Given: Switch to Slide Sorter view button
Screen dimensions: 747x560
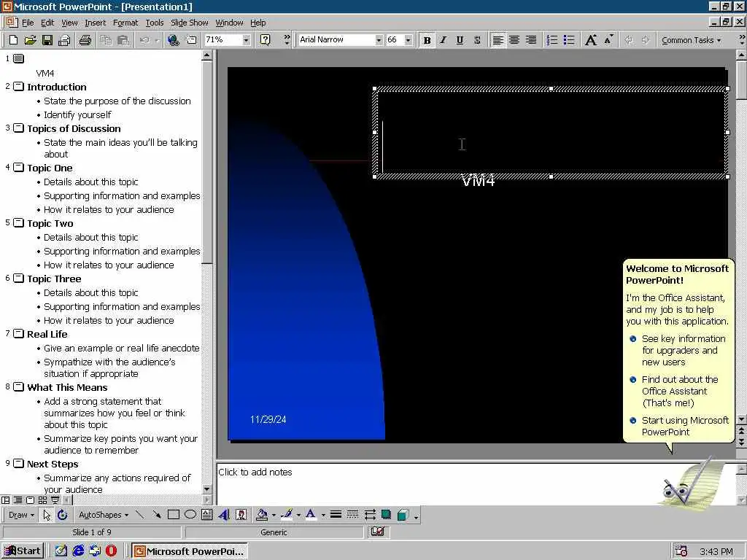Looking at the screenshot, I should pyautogui.click(x=42, y=500).
